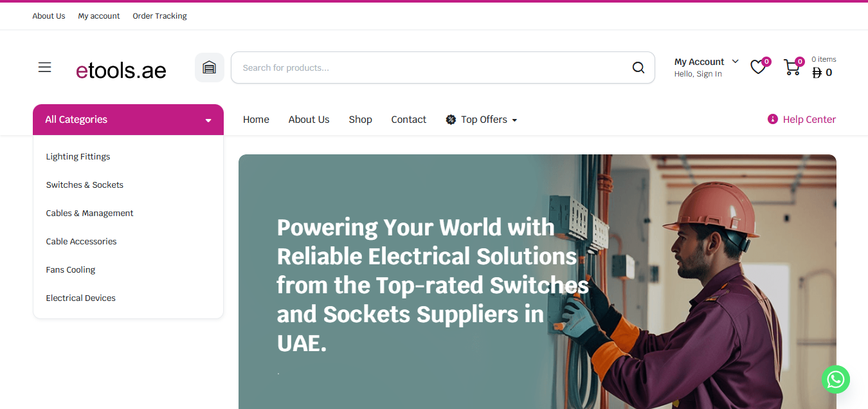Viewport: 868px width, 409px height.
Task: Expand the My Account chevron
Action: tap(735, 62)
